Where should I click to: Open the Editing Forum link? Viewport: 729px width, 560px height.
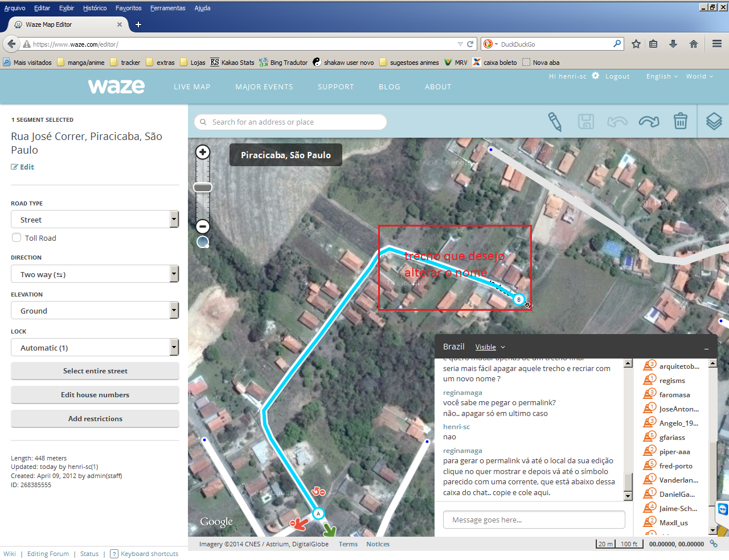pyautogui.click(x=48, y=554)
